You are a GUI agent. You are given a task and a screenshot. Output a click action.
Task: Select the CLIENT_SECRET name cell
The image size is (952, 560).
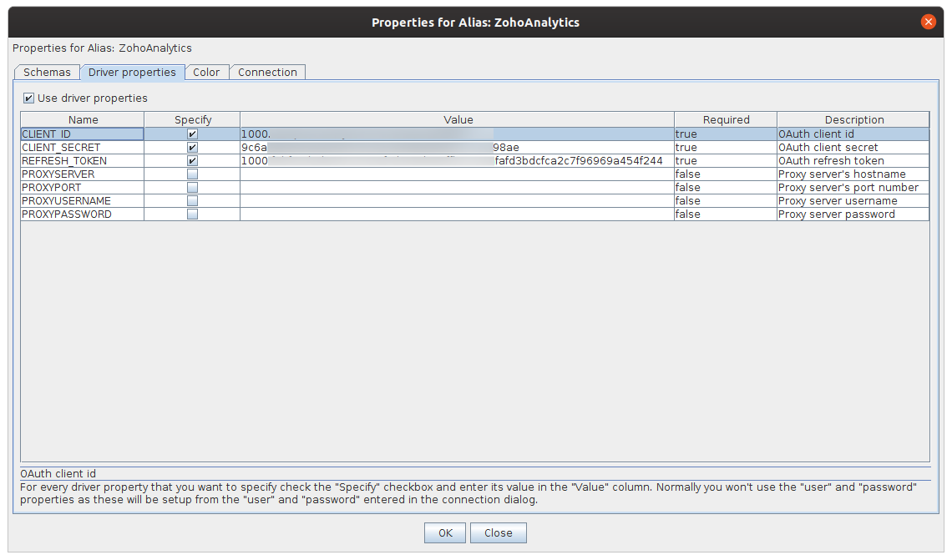pyautogui.click(x=83, y=148)
